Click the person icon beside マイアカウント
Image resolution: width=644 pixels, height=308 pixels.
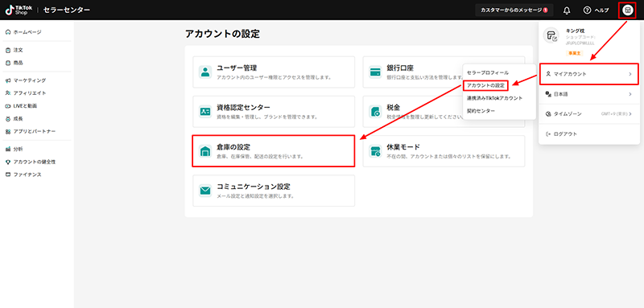click(x=548, y=74)
